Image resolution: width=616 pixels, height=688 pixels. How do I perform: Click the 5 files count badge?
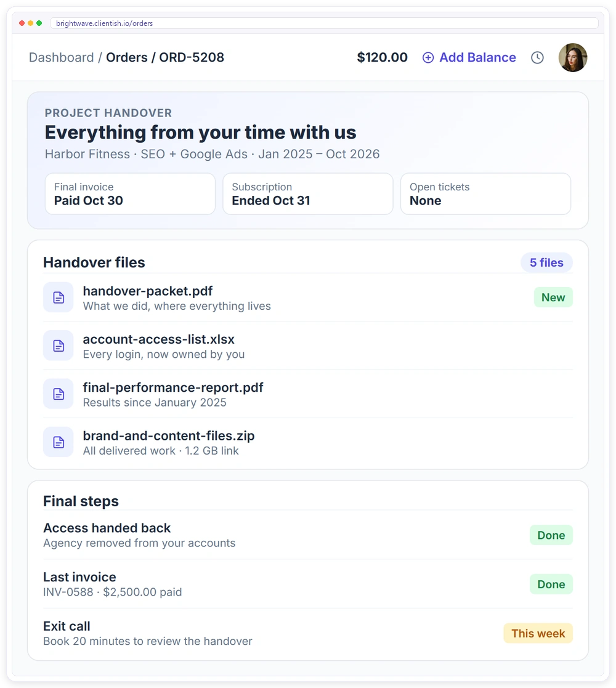[546, 262]
